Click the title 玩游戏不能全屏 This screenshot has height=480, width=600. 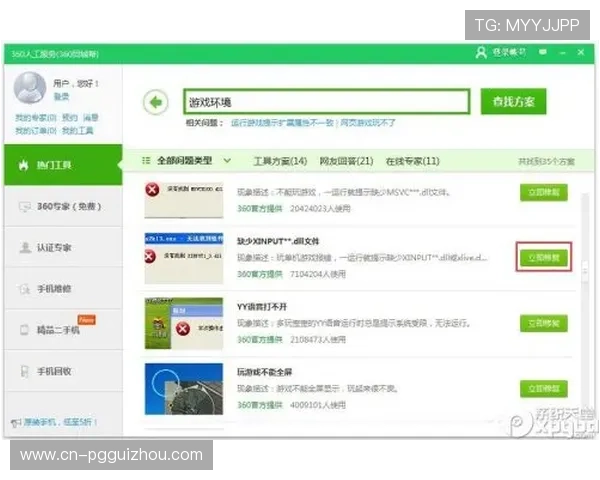(264, 372)
